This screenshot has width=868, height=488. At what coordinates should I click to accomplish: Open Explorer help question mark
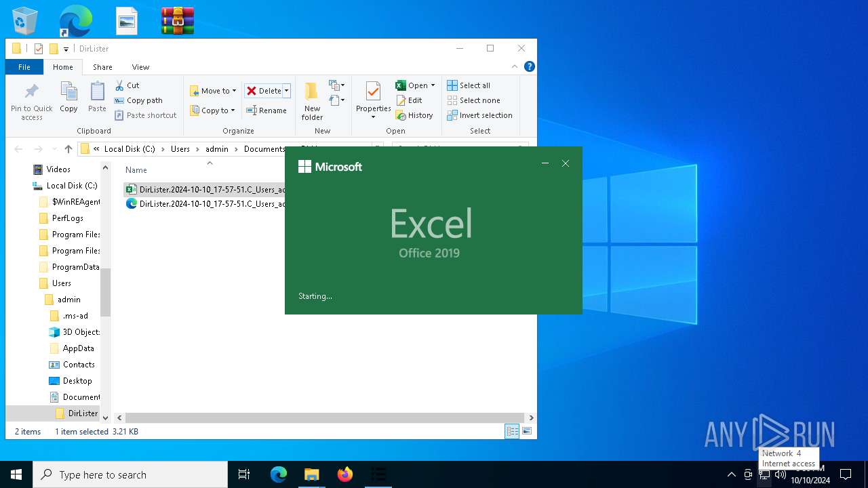coord(530,66)
